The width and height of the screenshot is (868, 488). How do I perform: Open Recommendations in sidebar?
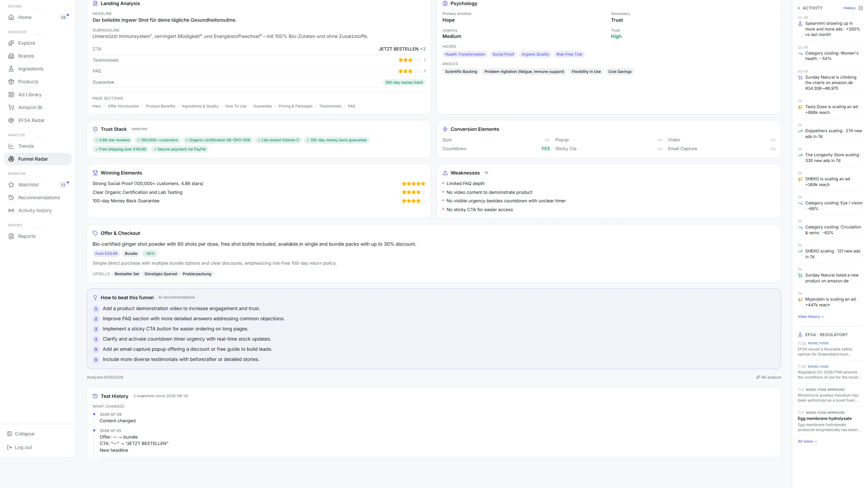click(38, 198)
